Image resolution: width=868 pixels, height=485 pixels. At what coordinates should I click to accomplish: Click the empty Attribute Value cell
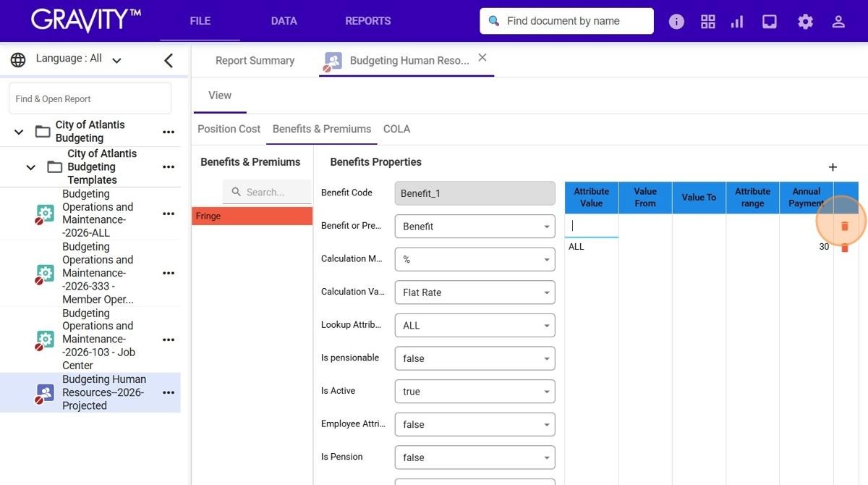pos(591,226)
